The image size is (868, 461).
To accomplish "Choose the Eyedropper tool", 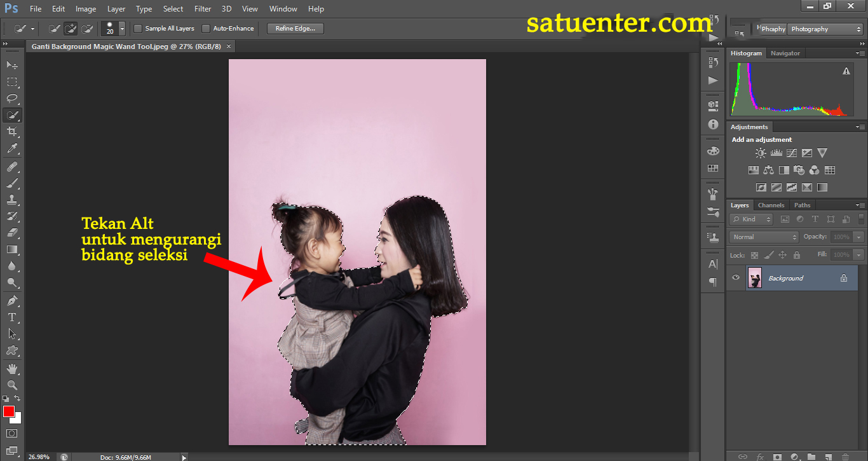I will [12, 149].
